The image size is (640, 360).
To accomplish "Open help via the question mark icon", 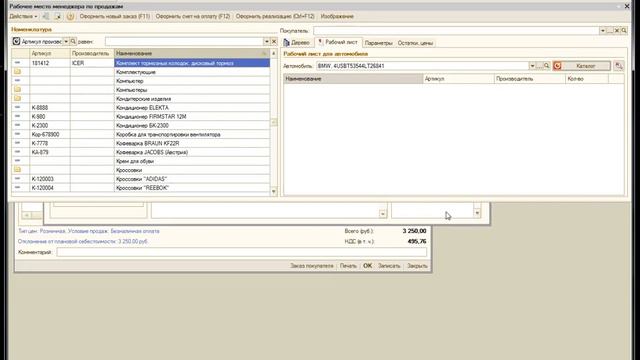I will coord(70,16).
